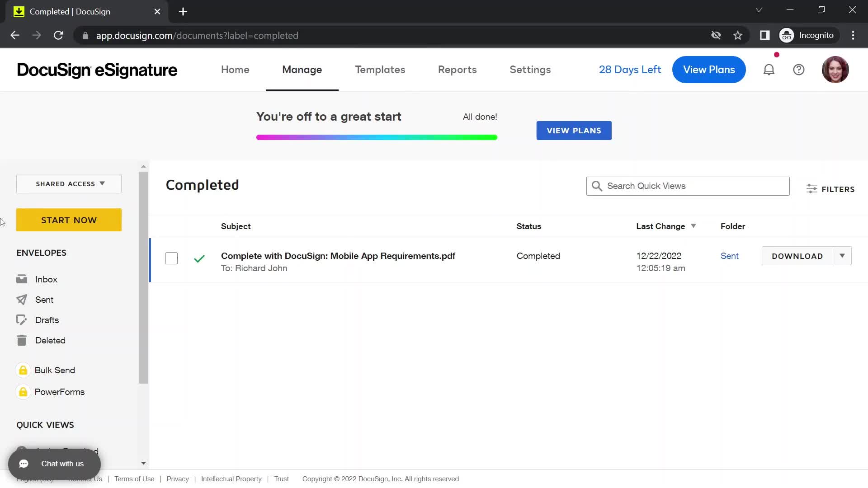Click the PowerForms lock icon
The height and width of the screenshot is (488, 868).
pyautogui.click(x=22, y=391)
